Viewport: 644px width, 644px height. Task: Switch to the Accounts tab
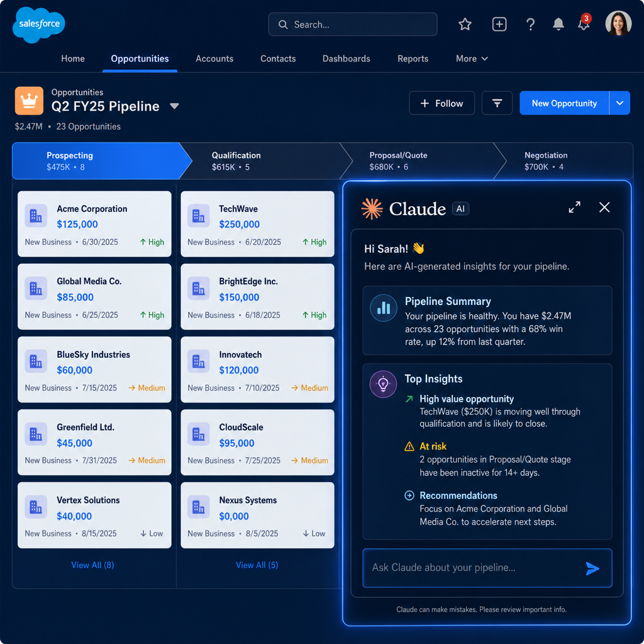click(214, 58)
